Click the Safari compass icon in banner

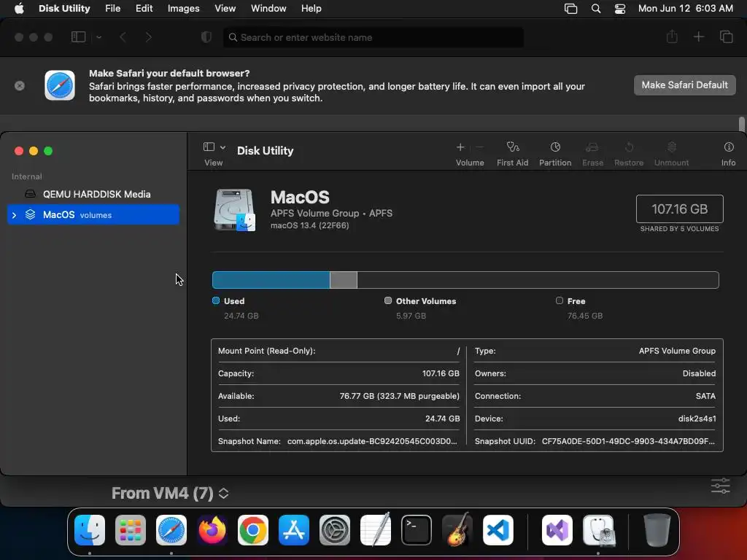click(x=60, y=86)
